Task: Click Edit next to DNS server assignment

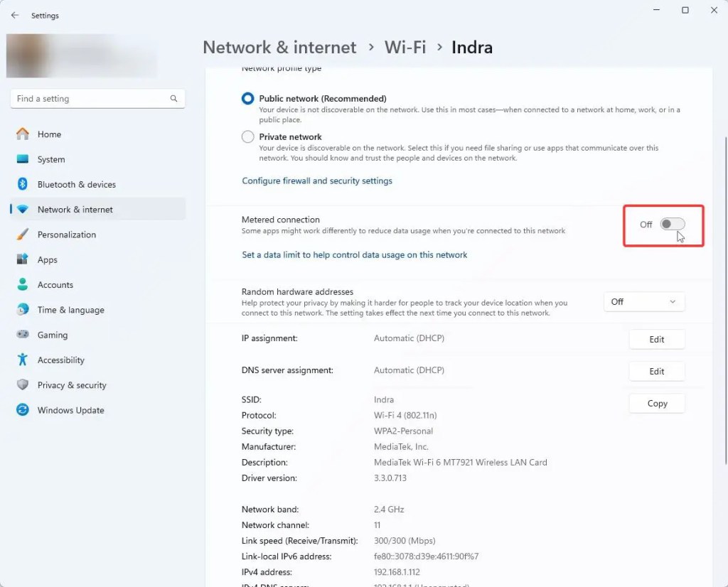Action: pos(657,371)
